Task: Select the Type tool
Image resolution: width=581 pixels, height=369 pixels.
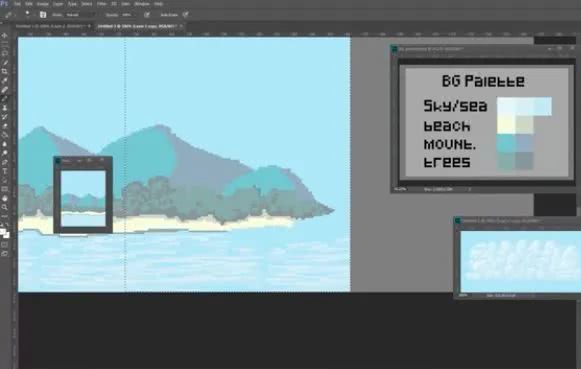Action: 5,171
